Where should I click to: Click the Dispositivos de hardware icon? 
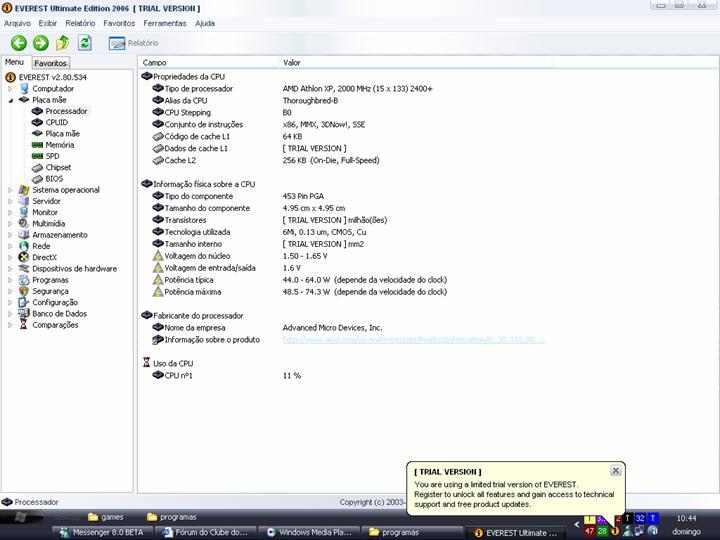tap(24, 269)
